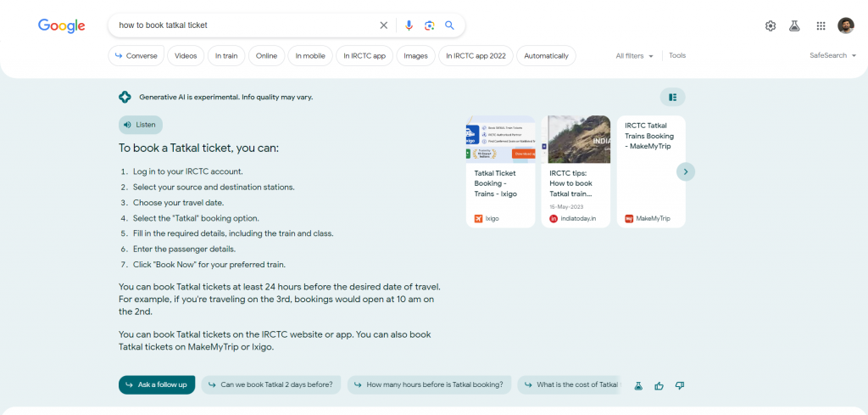
Task: Choose "Can we book Tatkal 2 days before?" suggestion
Action: click(x=271, y=384)
